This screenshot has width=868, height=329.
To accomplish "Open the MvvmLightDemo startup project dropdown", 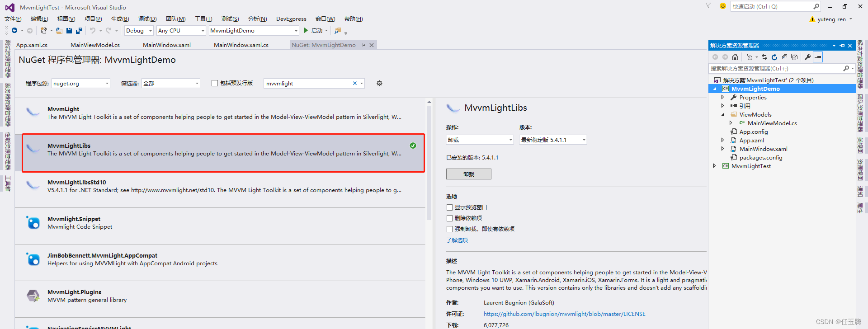I will [254, 30].
